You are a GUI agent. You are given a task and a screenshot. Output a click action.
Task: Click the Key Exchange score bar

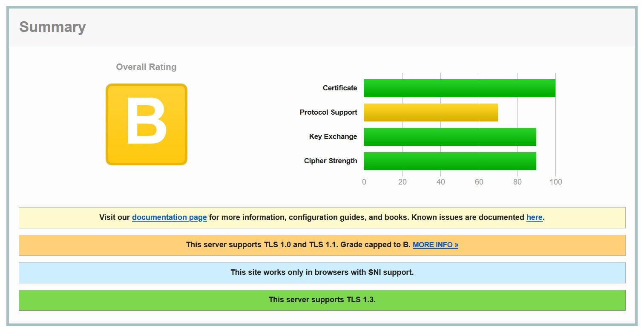coord(450,137)
